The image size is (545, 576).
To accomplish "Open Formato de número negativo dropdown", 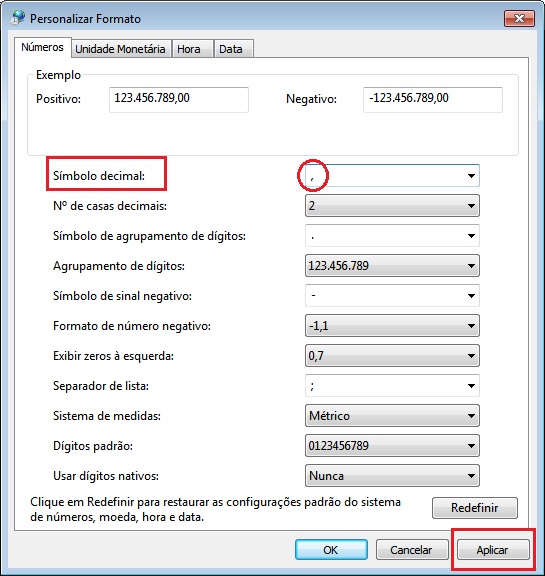I will coord(392,326).
